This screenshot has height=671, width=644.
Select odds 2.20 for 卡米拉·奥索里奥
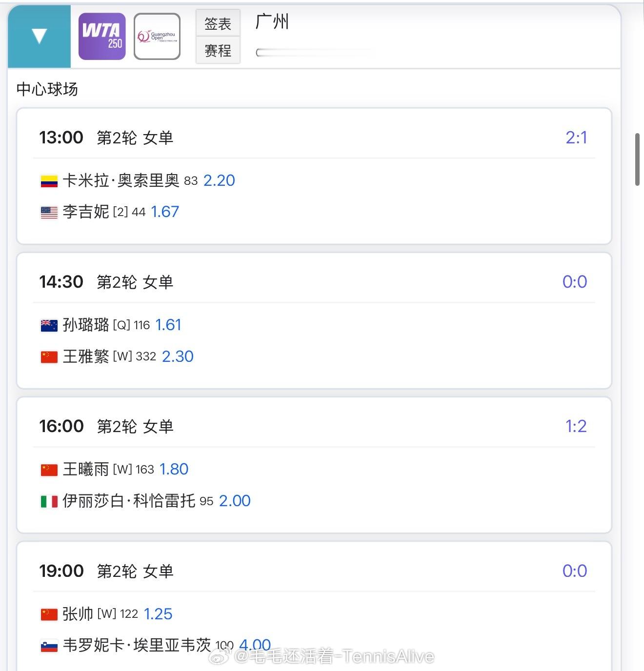(219, 181)
